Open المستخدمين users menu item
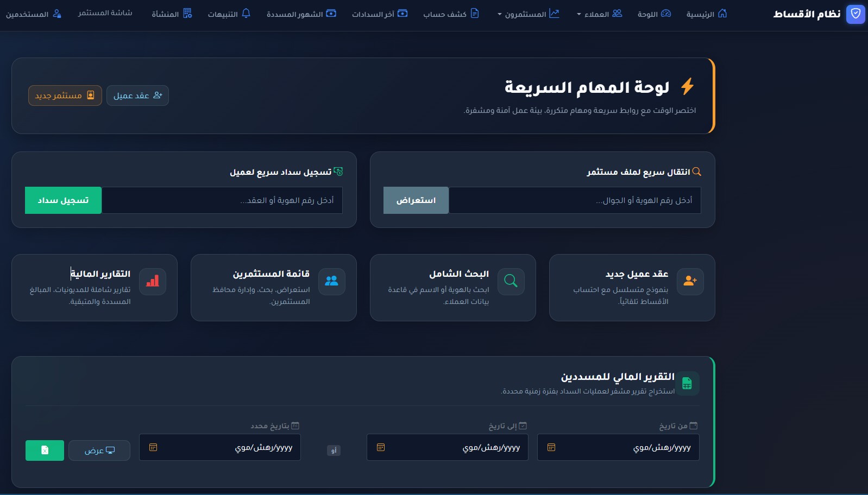Screen dimensions: 868x495 tap(33, 14)
